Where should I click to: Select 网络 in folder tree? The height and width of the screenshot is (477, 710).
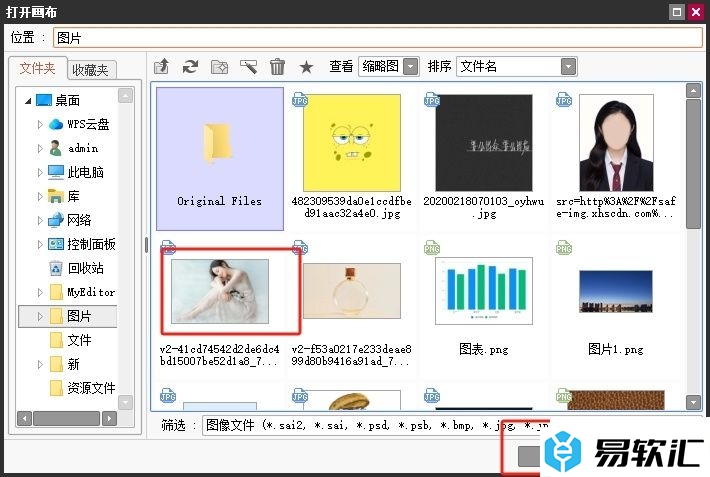tap(70, 220)
